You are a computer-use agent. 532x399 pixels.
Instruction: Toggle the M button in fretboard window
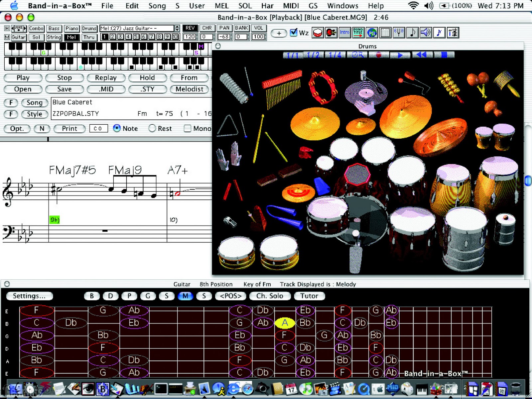click(185, 296)
